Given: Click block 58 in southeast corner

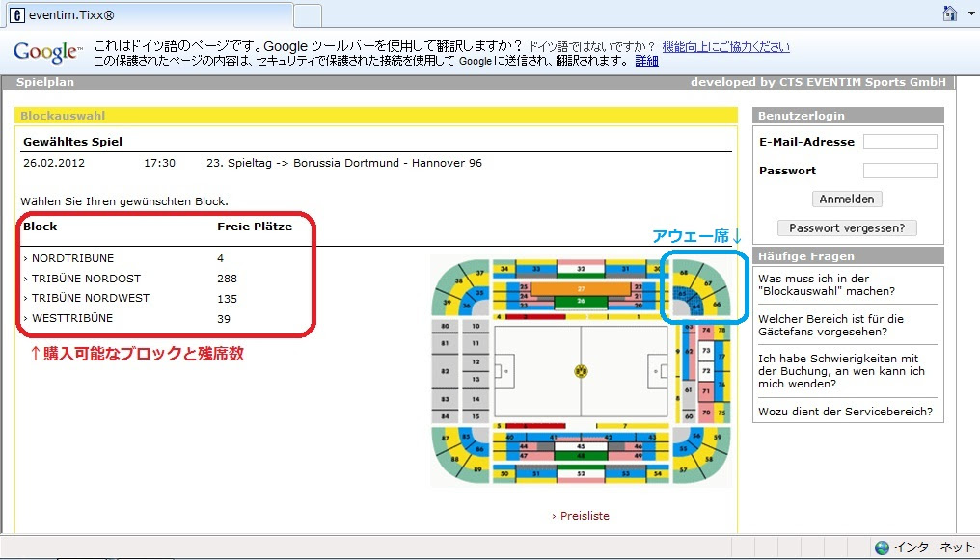Looking at the screenshot, I should pyautogui.click(x=709, y=459).
